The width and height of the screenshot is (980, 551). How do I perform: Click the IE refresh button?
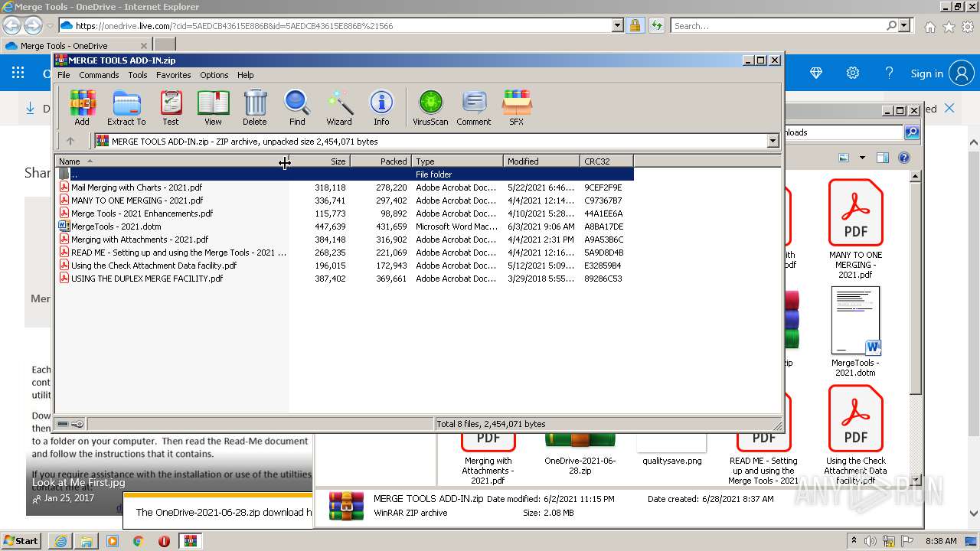click(x=656, y=26)
